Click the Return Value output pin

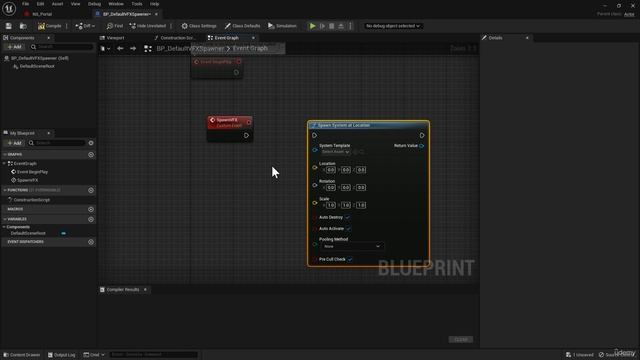[422, 146]
